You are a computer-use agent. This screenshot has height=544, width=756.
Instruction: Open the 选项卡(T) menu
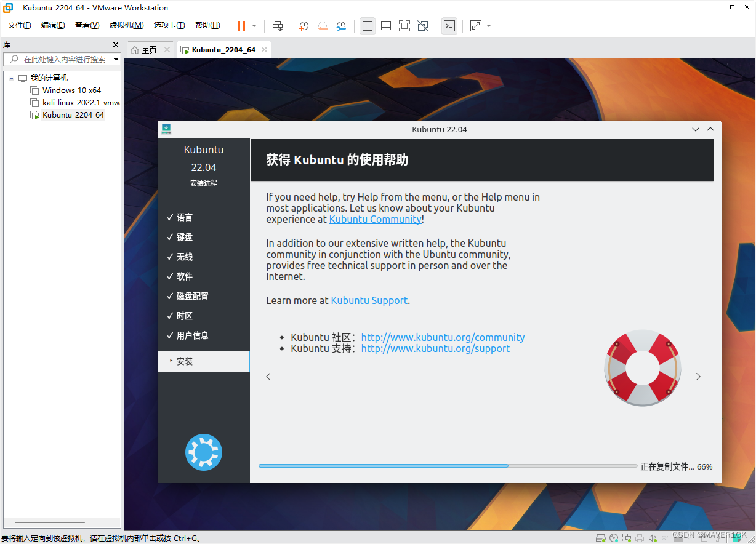[169, 25]
